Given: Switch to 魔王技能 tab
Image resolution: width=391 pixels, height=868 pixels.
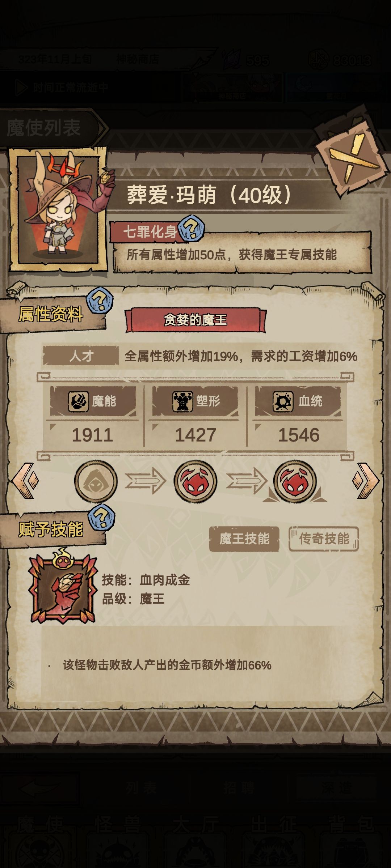Looking at the screenshot, I should (244, 539).
